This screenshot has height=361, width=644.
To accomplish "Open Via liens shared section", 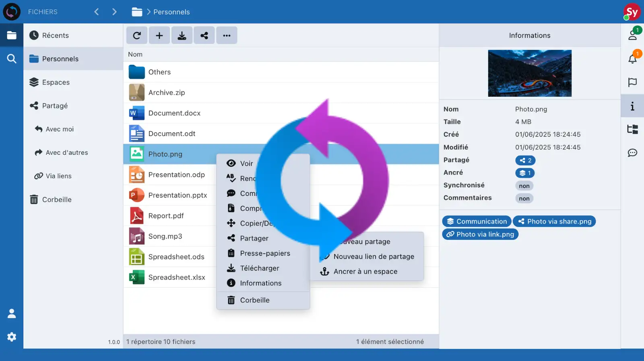I will click(x=73, y=176).
